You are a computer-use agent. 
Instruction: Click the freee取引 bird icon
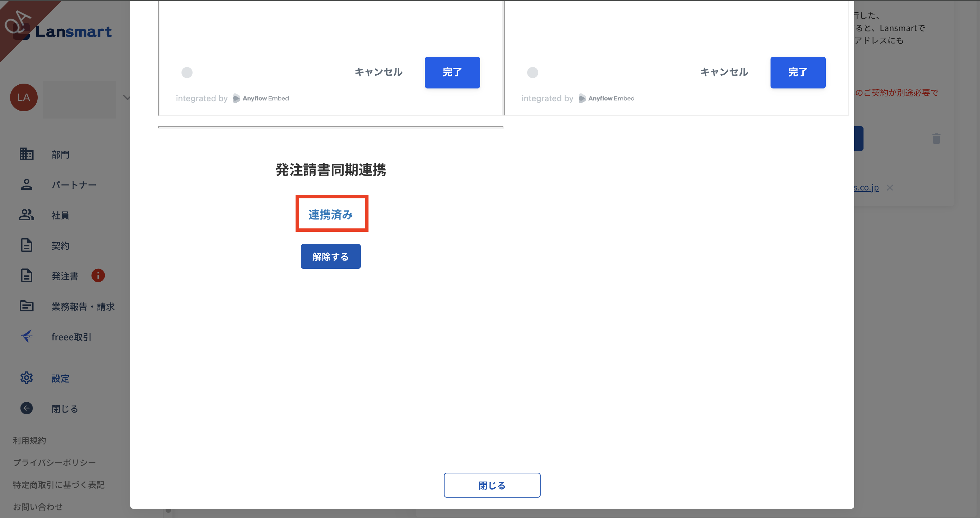coord(26,336)
